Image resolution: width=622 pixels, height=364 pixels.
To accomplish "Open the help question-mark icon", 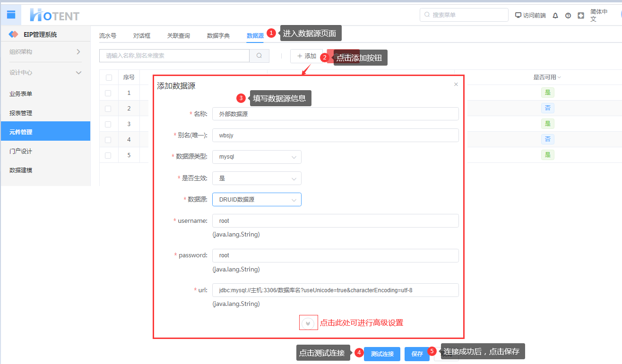I will point(568,15).
